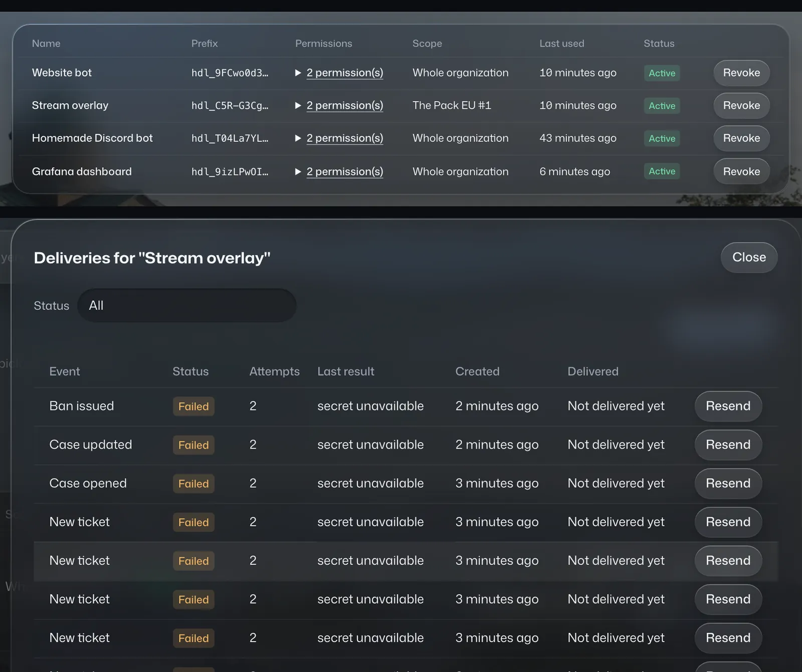Click '6 minutes ago' last used value
Image resolution: width=802 pixels, height=672 pixels.
tap(574, 171)
